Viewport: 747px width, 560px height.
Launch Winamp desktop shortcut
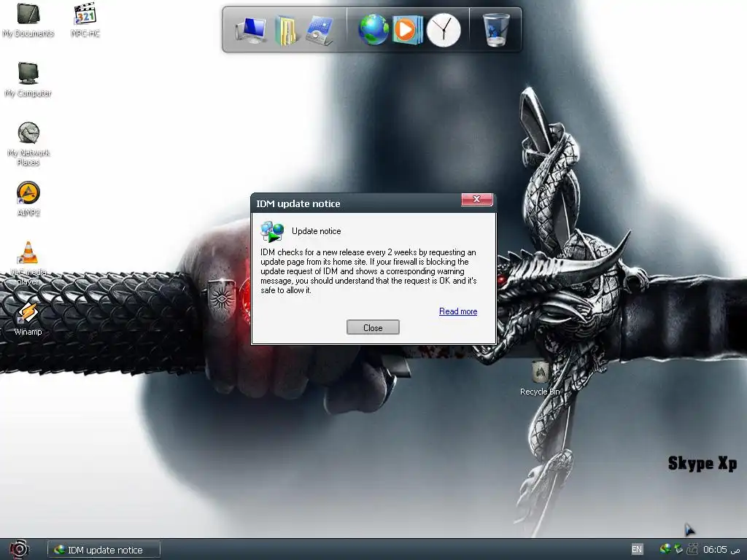pyautogui.click(x=28, y=319)
